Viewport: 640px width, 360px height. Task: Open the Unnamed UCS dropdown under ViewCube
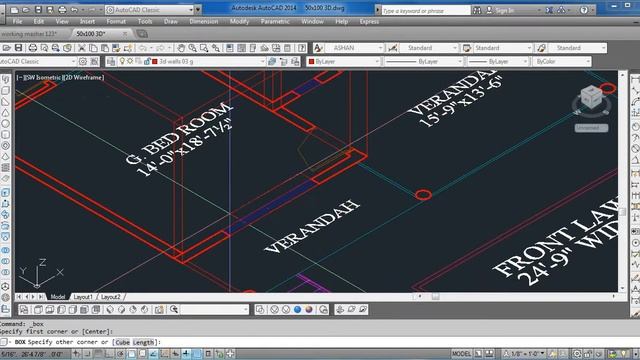tap(591, 128)
